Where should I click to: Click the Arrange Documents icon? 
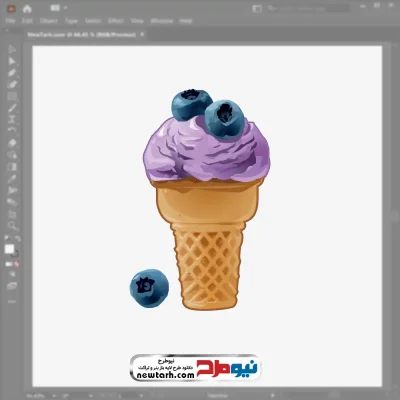(x=54, y=8)
